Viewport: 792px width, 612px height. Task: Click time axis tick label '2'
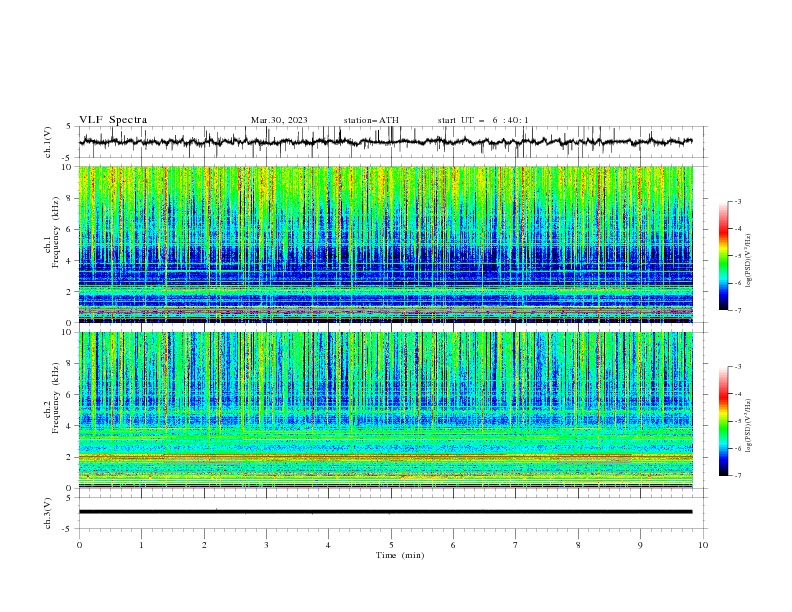coord(204,545)
